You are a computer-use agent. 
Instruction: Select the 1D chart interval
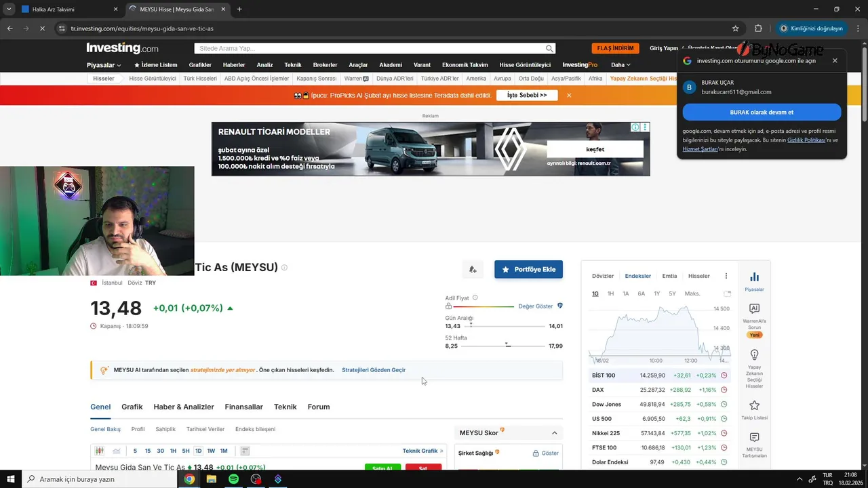[198, 451]
